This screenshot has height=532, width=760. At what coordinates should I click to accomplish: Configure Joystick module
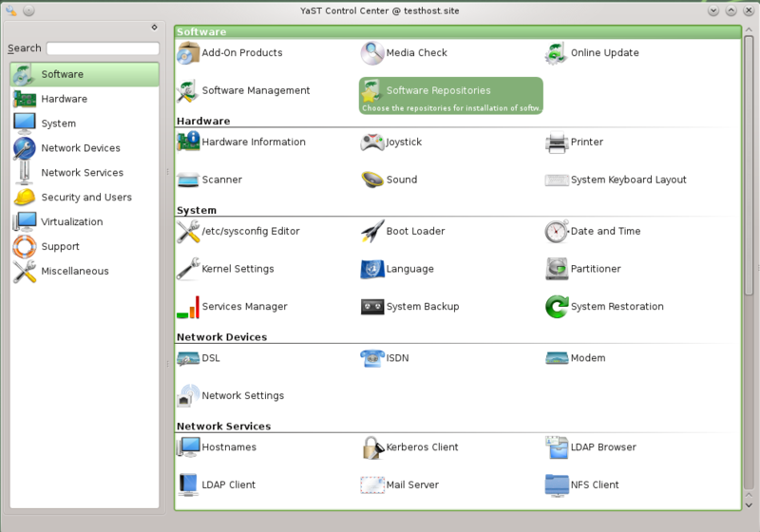[x=391, y=142]
